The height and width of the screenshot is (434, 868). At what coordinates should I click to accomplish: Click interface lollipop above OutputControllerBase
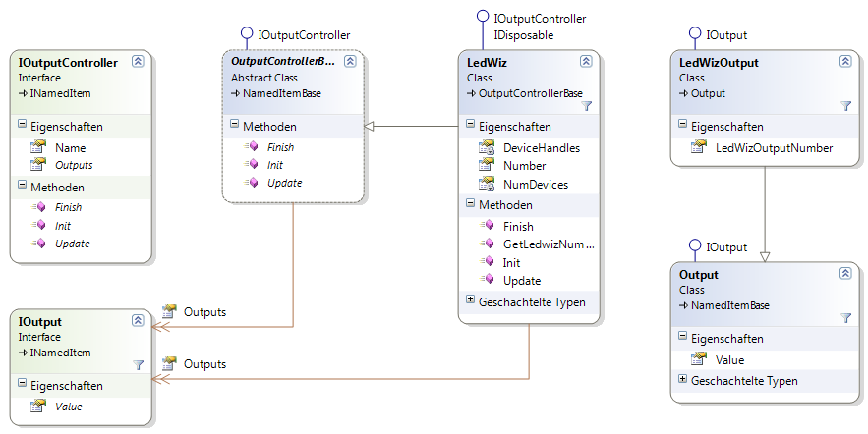pyautogui.click(x=247, y=33)
